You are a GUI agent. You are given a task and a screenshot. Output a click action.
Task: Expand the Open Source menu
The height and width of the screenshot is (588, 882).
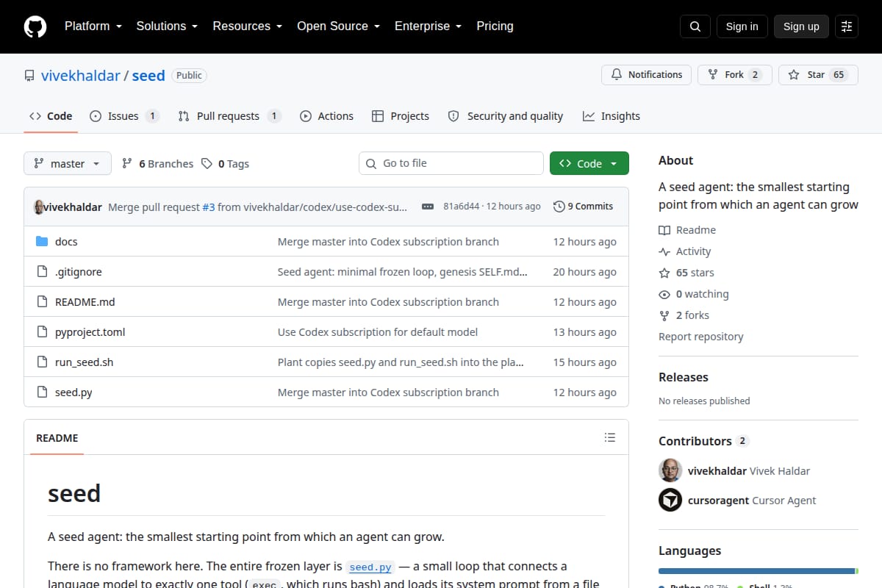point(338,26)
